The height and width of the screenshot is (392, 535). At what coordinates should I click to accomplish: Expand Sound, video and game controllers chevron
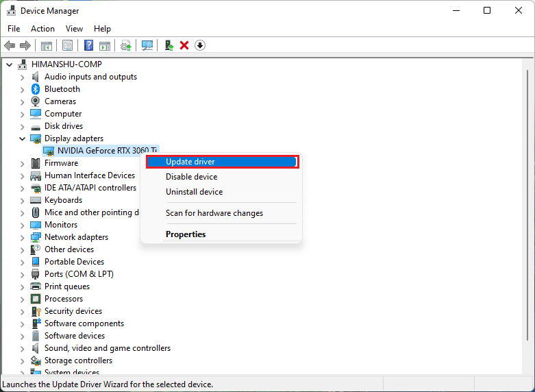click(22, 349)
